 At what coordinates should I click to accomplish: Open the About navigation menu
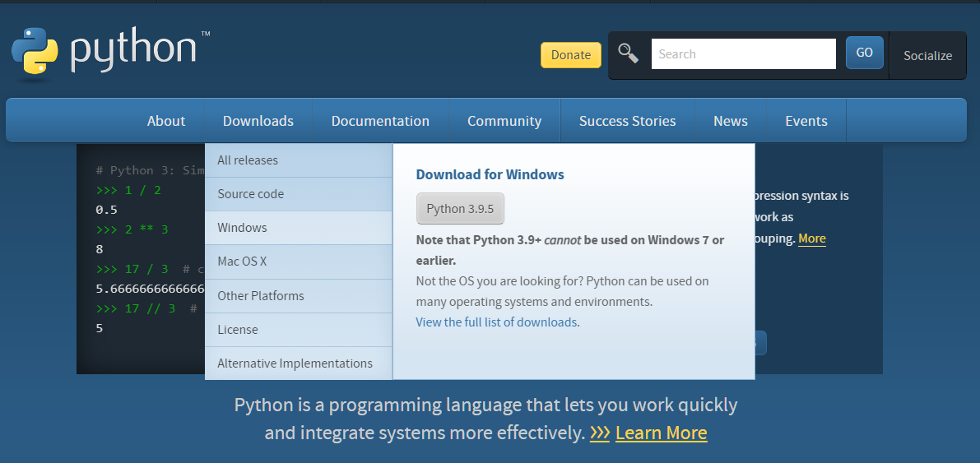(166, 121)
